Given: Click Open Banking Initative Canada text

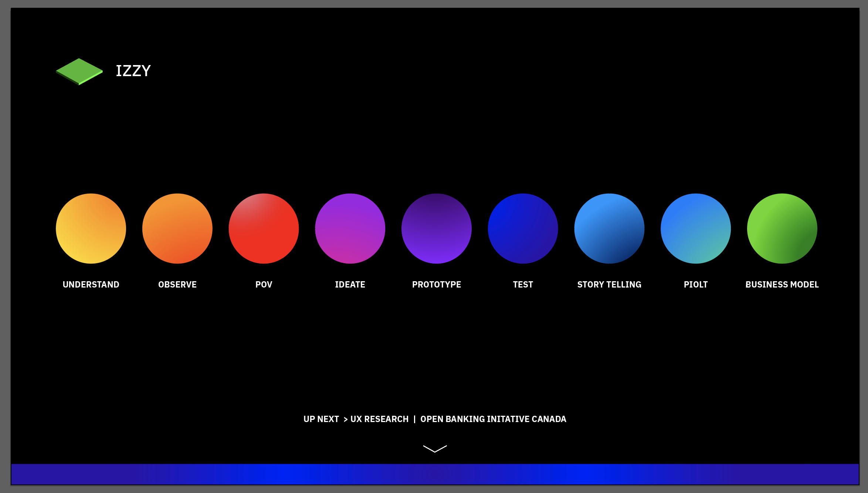Looking at the screenshot, I should point(493,419).
